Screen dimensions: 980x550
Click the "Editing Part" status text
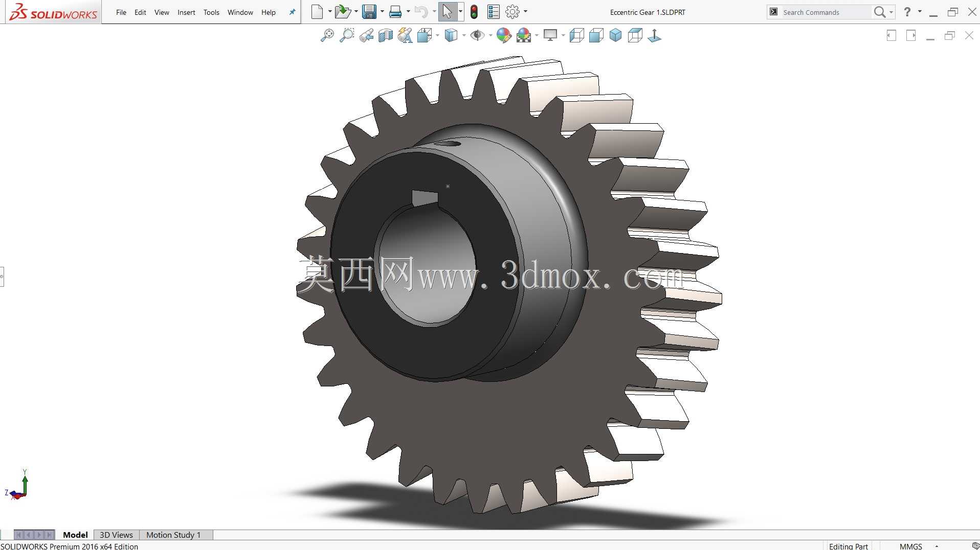click(x=848, y=546)
